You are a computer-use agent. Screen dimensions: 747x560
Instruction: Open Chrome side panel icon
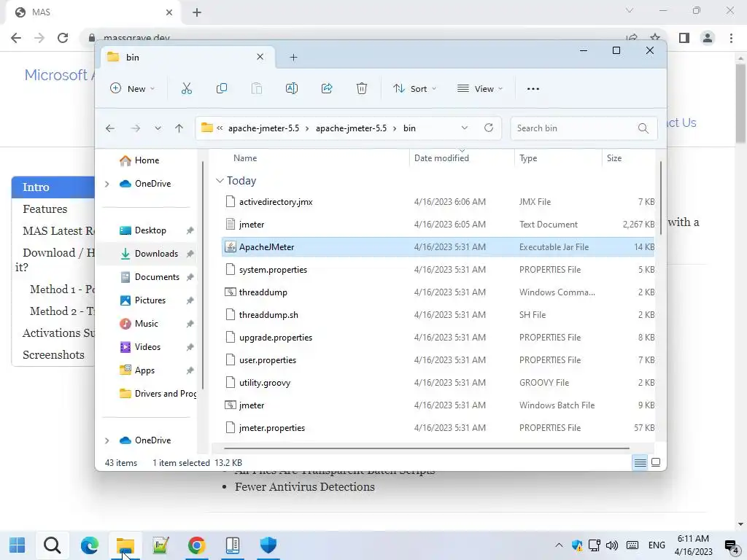684,38
